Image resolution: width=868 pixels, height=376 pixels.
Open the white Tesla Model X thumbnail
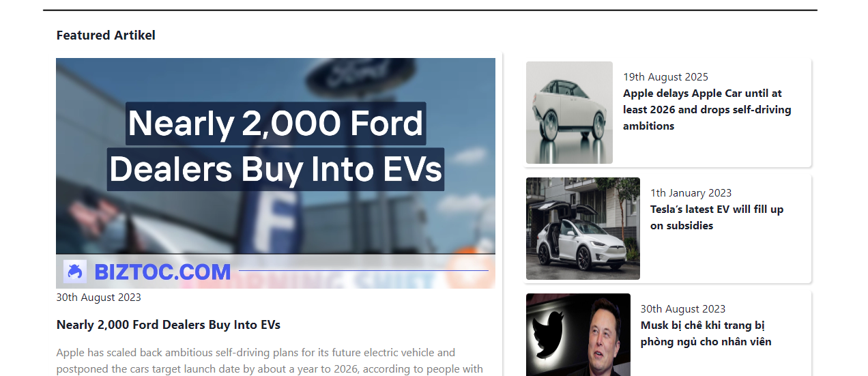(583, 229)
